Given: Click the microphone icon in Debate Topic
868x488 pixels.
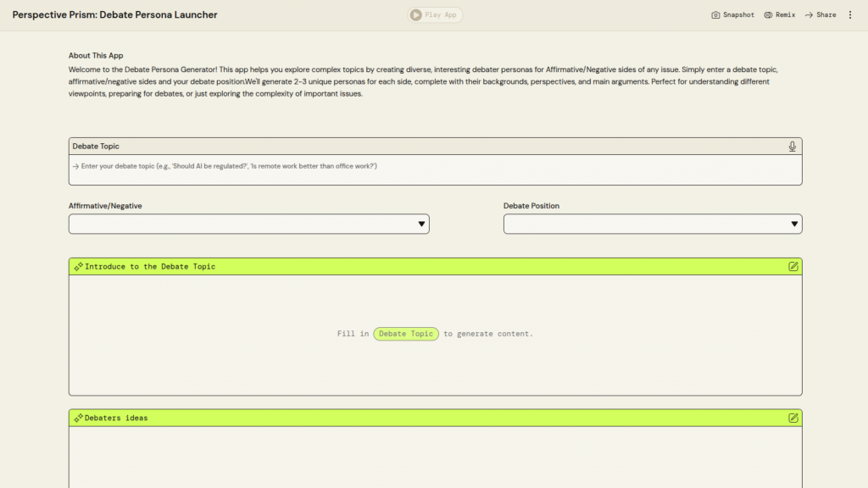Looking at the screenshot, I should click(792, 147).
